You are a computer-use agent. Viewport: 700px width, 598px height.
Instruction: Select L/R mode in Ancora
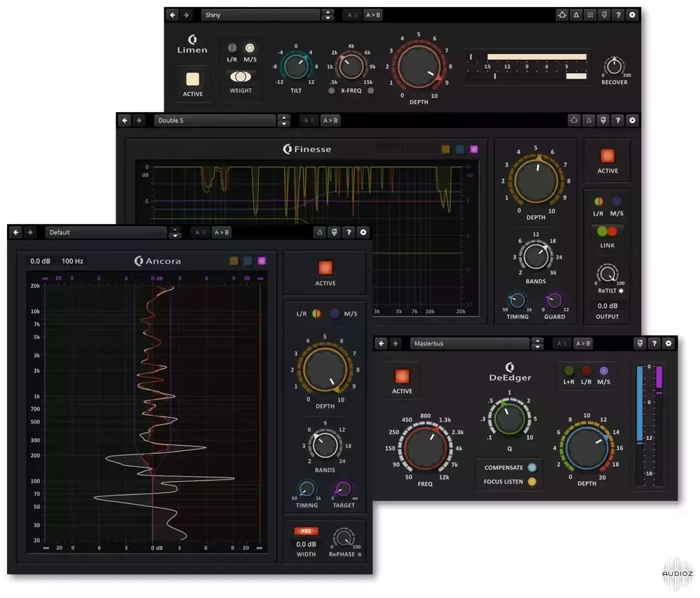pos(316,314)
